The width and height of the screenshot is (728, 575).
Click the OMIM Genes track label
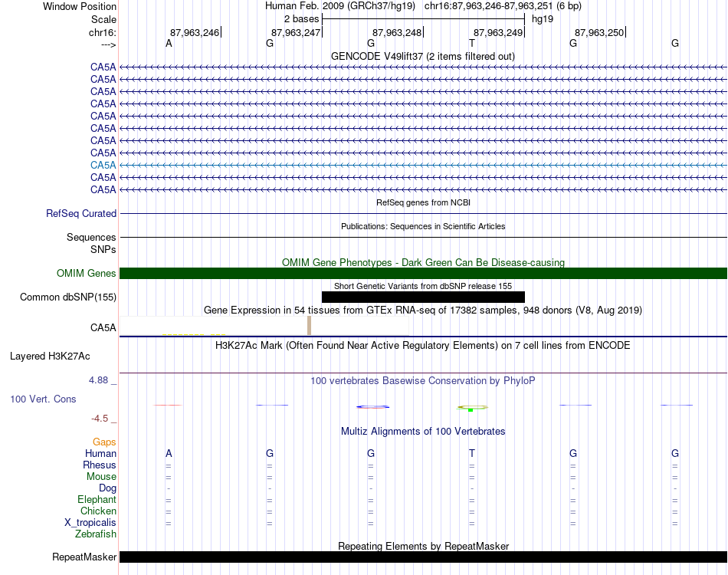pyautogui.click(x=87, y=273)
